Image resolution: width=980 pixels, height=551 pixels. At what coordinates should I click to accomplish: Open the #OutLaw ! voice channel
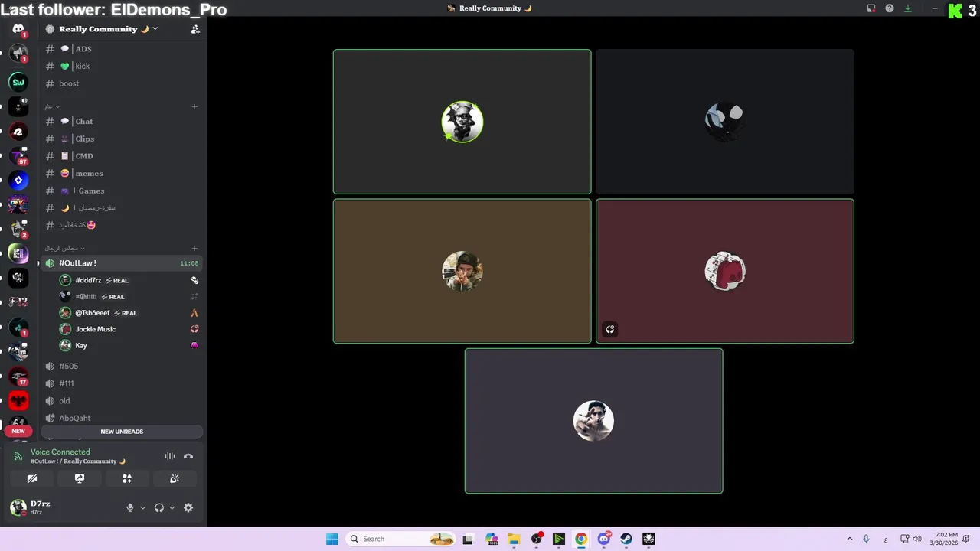122,263
